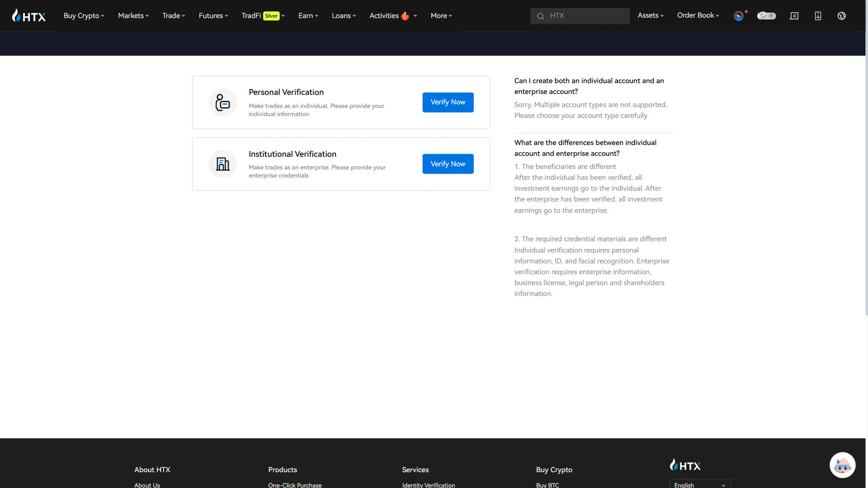The height and width of the screenshot is (488, 868).
Task: Click Verify Now for Personal Verification
Action: pos(448,103)
